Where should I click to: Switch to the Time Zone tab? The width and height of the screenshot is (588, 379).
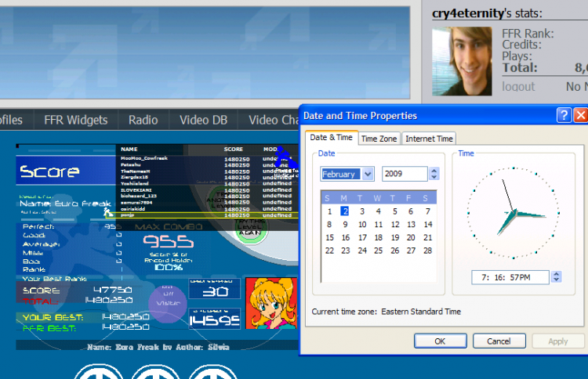coord(379,139)
